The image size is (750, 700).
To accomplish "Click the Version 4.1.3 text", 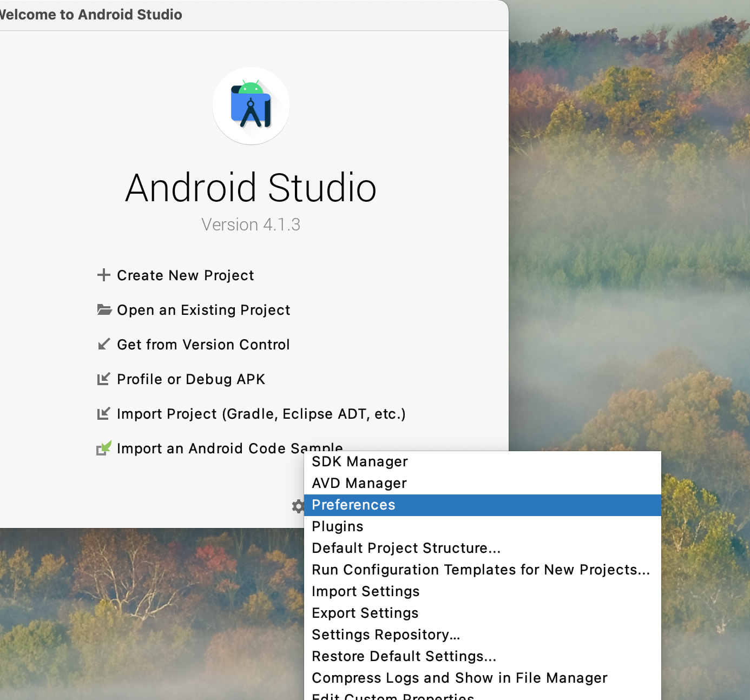I will (251, 224).
